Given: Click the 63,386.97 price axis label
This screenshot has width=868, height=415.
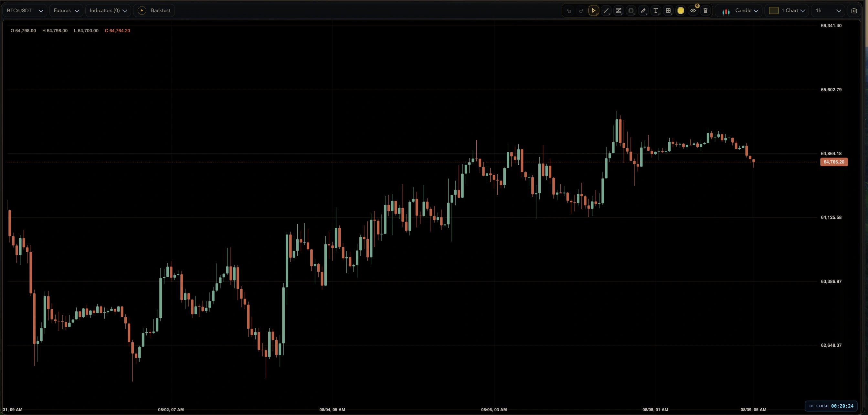Looking at the screenshot, I should tap(831, 281).
